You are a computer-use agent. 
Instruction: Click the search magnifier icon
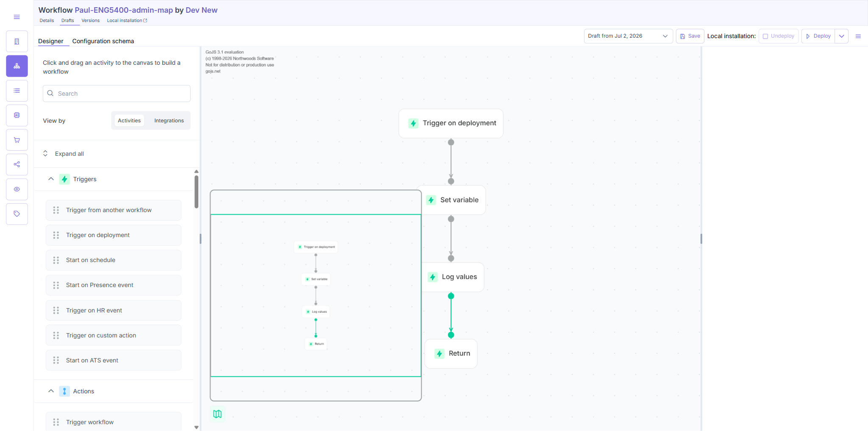click(x=50, y=93)
